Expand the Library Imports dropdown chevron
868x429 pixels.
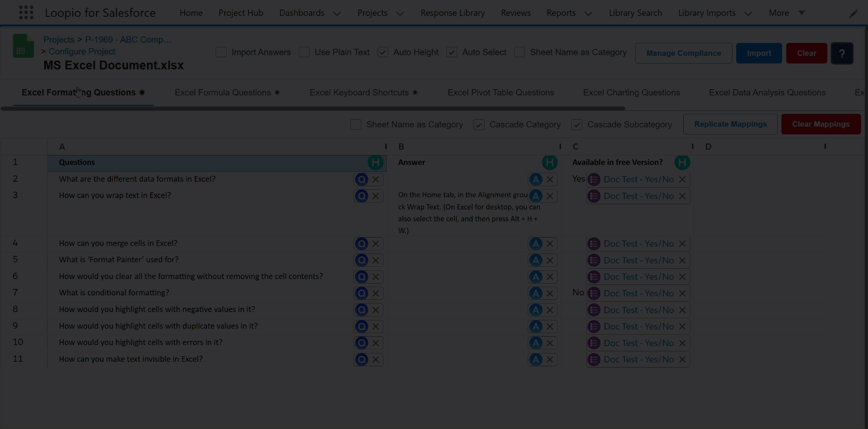click(748, 14)
